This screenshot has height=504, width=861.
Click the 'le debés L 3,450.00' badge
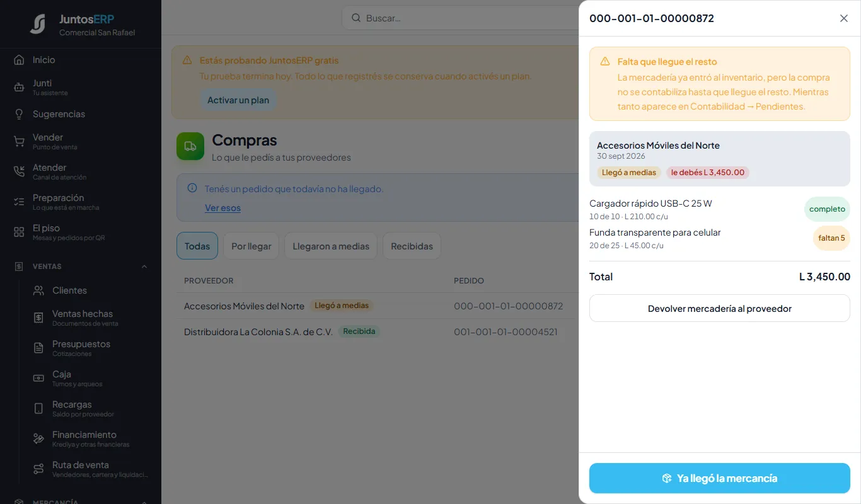(708, 172)
